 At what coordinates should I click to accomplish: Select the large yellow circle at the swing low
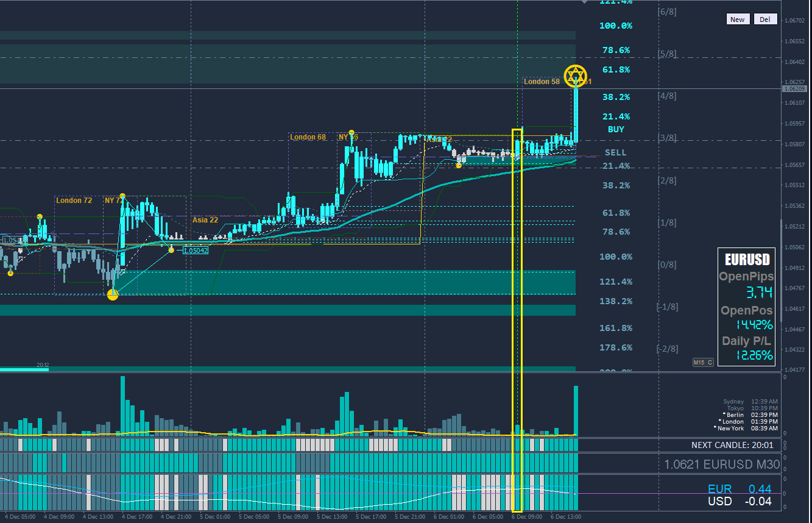[x=113, y=295]
